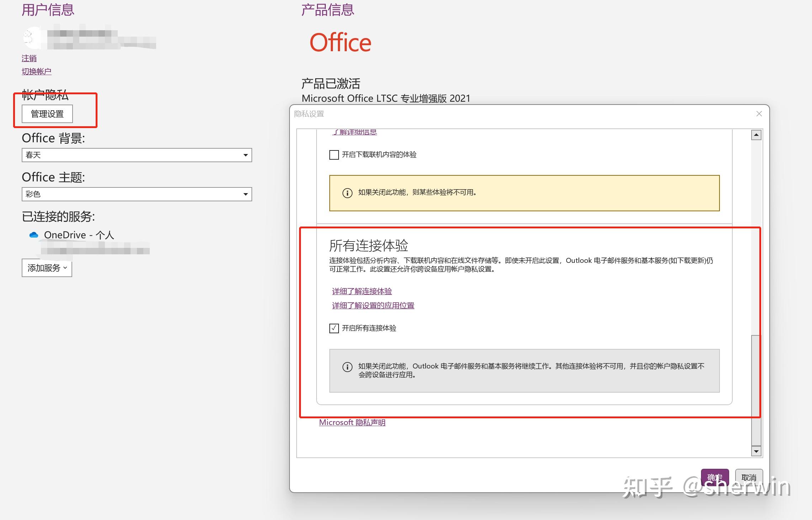Click the 管理设置 button
The image size is (812, 520).
tap(47, 114)
